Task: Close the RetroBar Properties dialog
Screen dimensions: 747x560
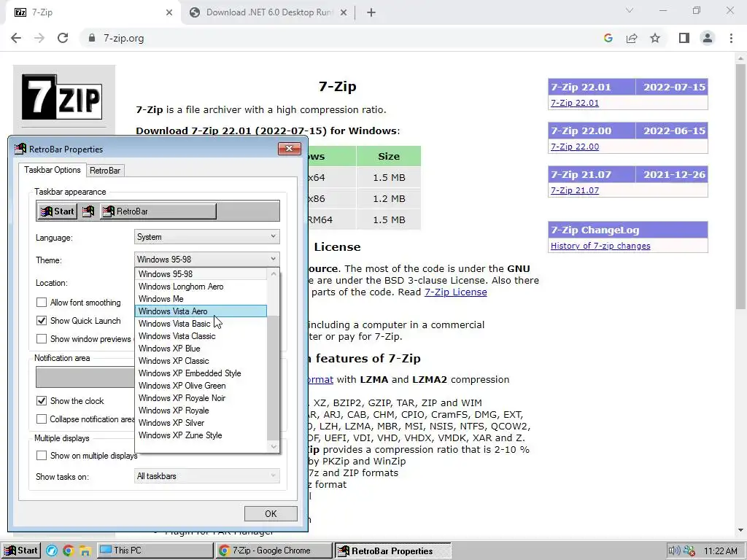Action: (289, 149)
